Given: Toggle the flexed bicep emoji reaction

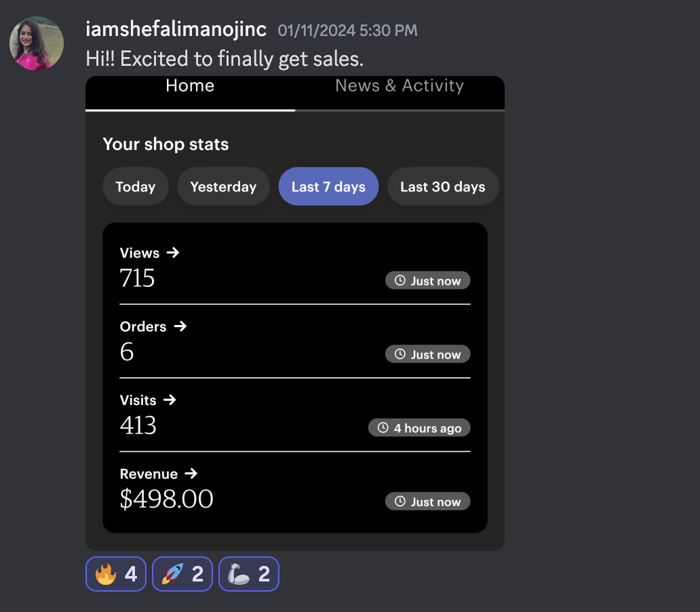Looking at the screenshot, I should tap(249, 574).
